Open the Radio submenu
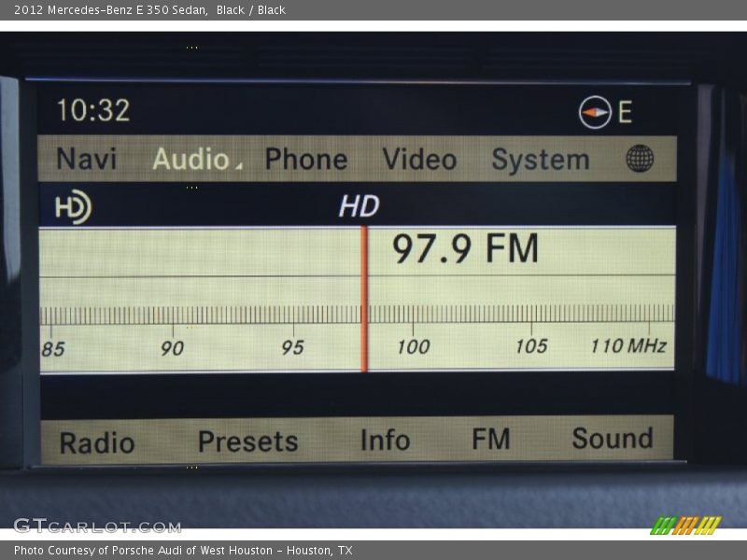 click(97, 442)
